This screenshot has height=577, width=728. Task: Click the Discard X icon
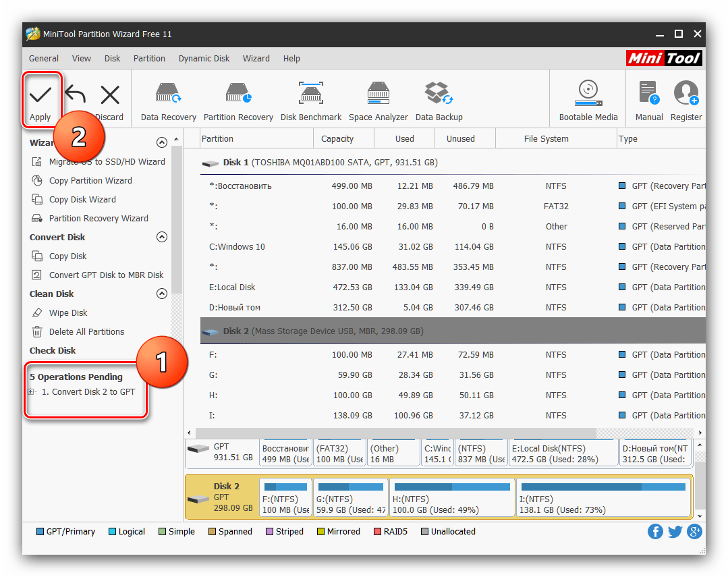tap(109, 95)
